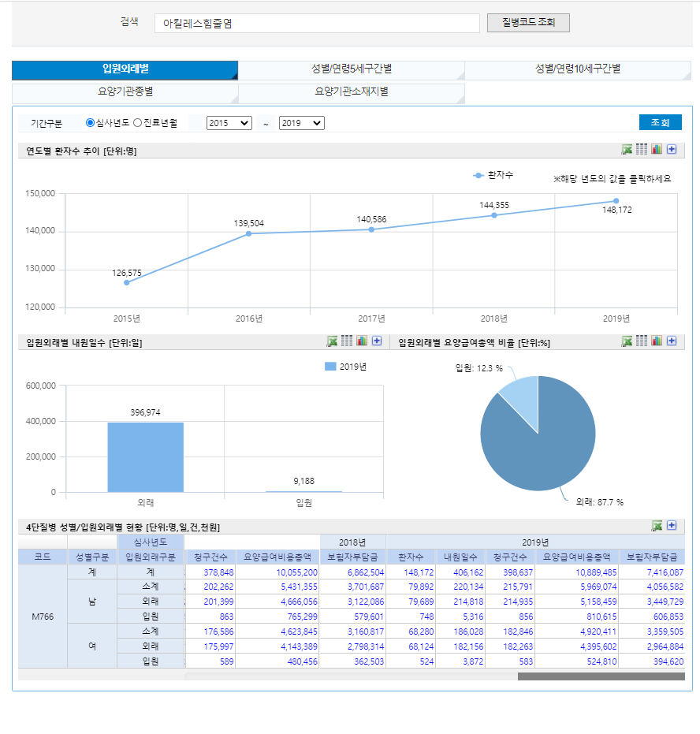Export the 내원일수 bar chart to Excel
The width and height of the screenshot is (700, 734).
(x=333, y=341)
